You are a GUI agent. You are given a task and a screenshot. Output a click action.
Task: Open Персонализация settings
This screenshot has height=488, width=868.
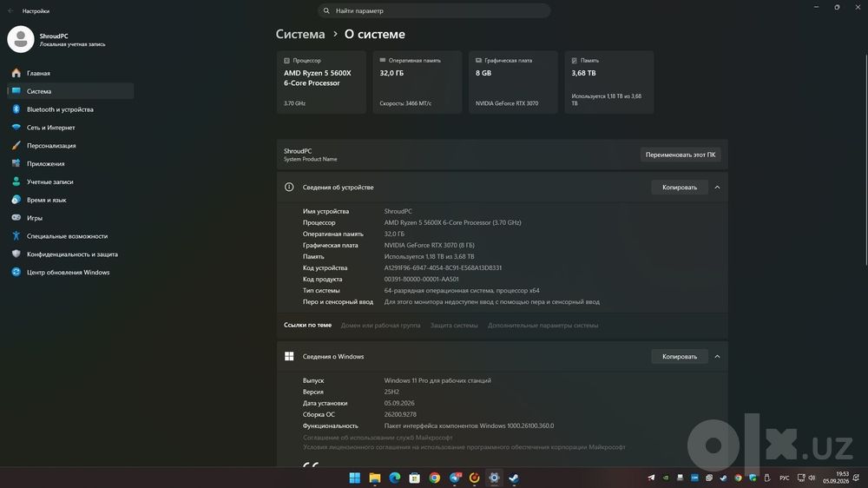point(70,146)
